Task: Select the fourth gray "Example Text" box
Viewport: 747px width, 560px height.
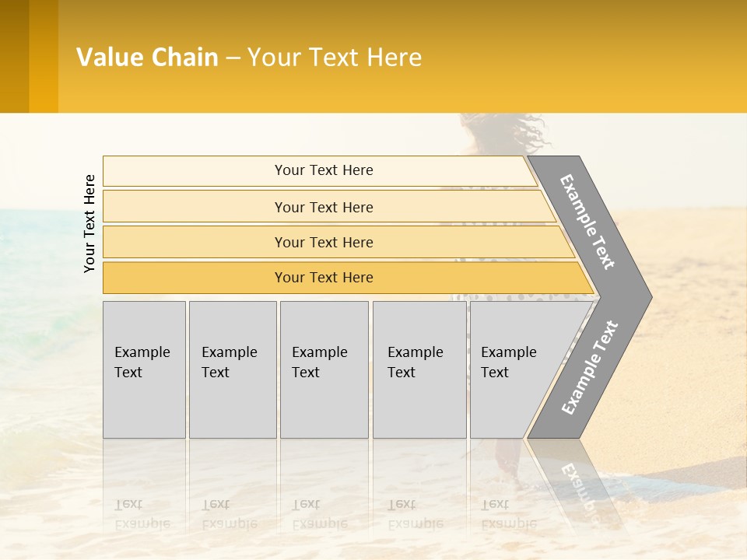Action: [x=419, y=369]
